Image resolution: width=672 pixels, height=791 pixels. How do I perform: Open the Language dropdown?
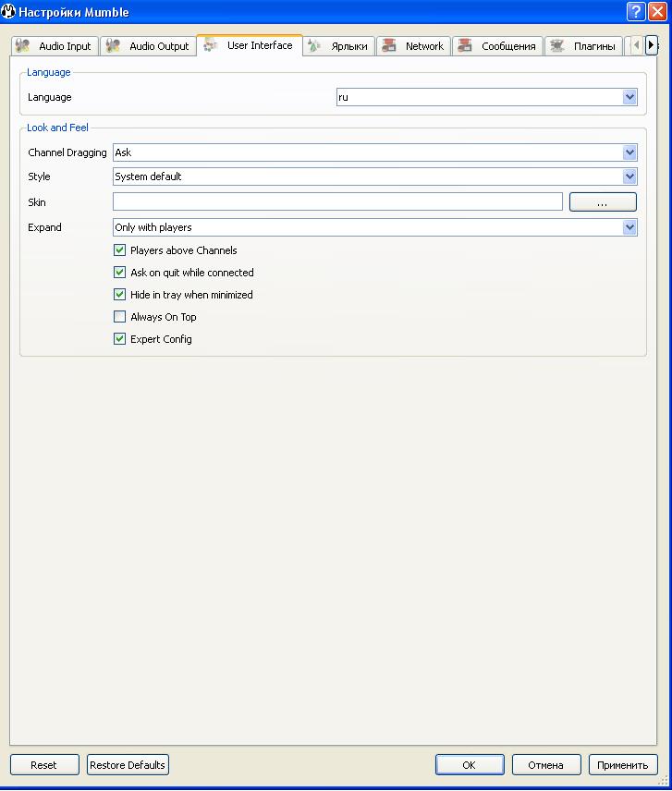pos(629,97)
